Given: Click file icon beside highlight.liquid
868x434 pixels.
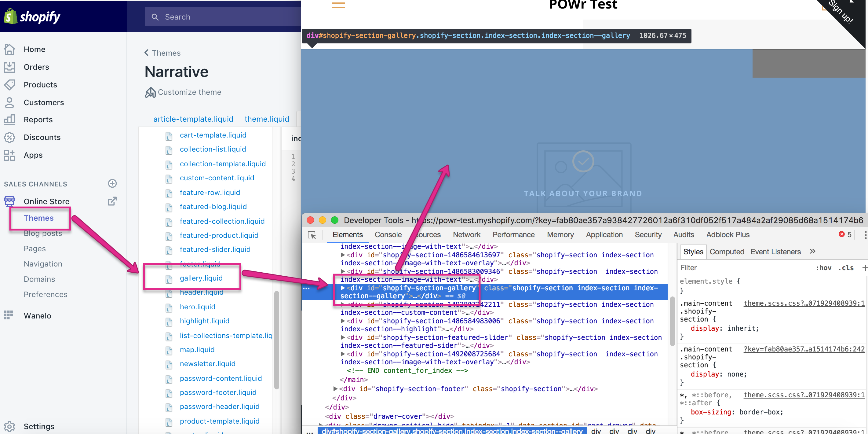Looking at the screenshot, I should point(169,322).
